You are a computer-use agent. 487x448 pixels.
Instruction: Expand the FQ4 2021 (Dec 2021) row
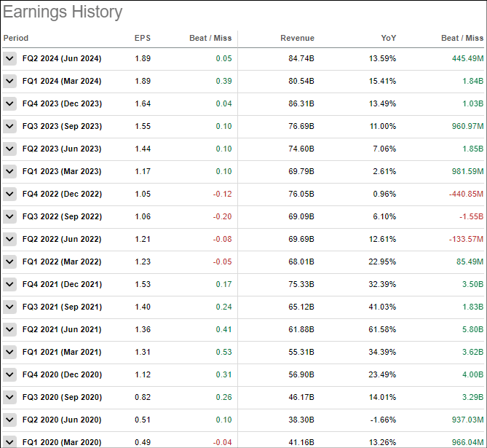[9, 285]
